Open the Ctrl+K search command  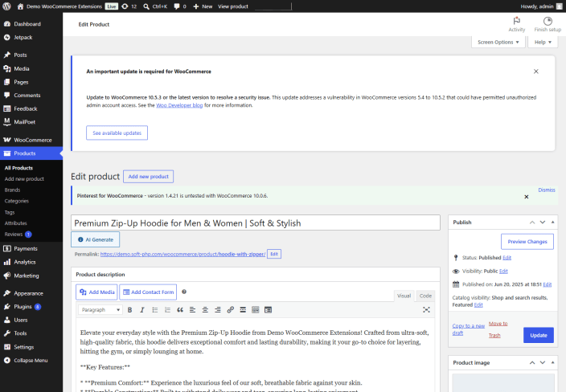tap(155, 6)
